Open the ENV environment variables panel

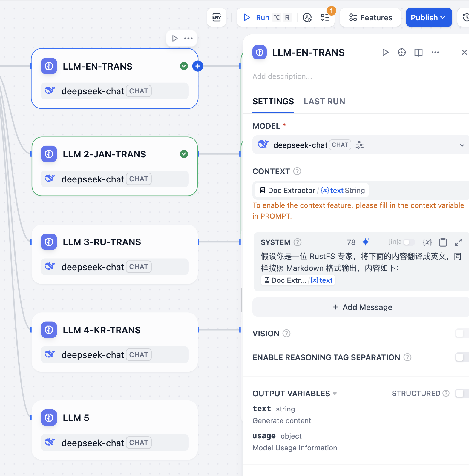click(217, 18)
